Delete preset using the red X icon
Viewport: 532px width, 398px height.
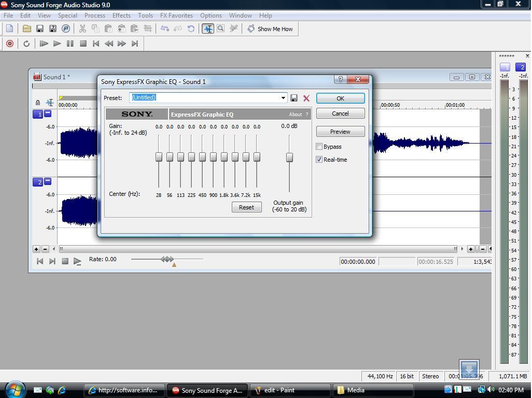click(x=306, y=98)
